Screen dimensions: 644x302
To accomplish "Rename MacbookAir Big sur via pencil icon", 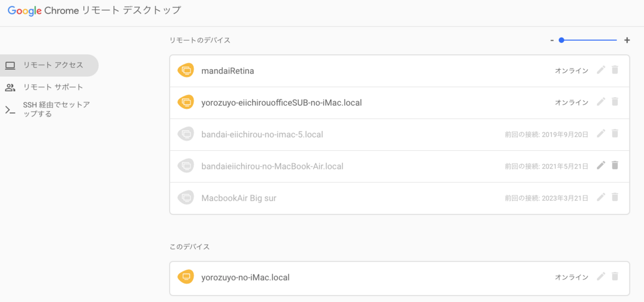I will click(601, 197).
